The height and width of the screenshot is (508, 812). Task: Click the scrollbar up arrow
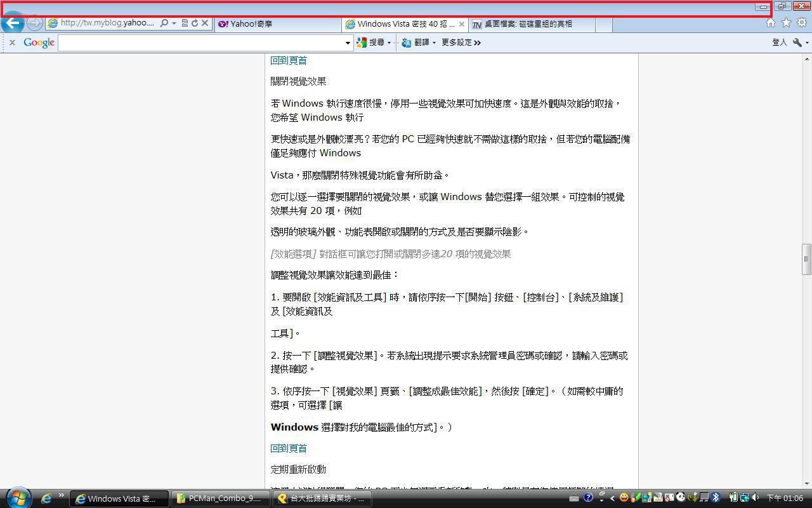(806, 59)
